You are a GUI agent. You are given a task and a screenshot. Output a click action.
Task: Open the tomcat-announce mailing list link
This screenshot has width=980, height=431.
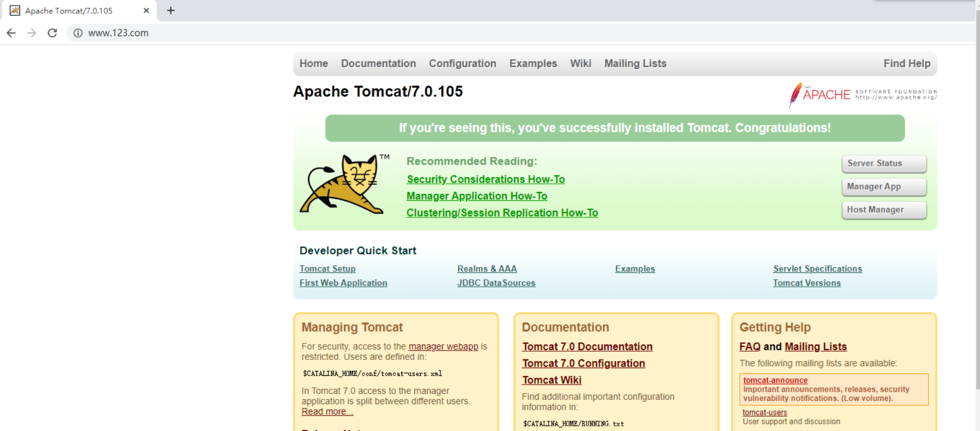[775, 380]
